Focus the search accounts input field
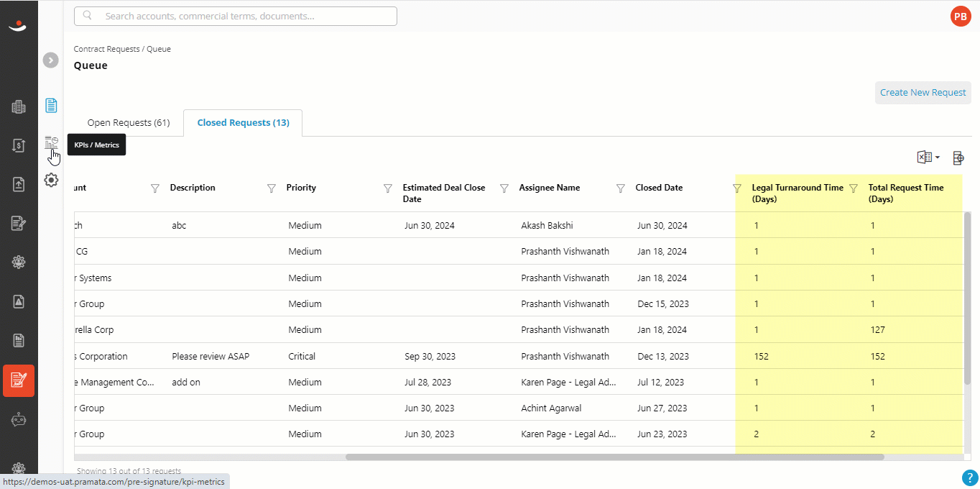Image resolution: width=980 pixels, height=489 pixels. 236,16
